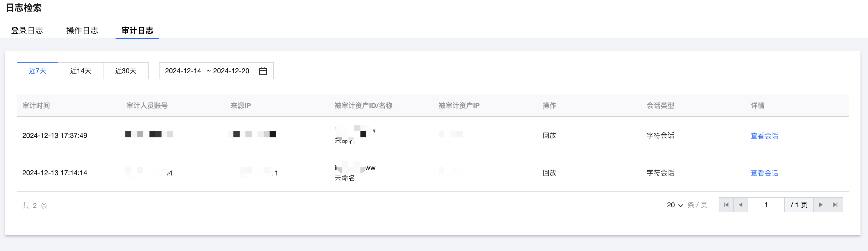Go to first page of results
The width and height of the screenshot is (868, 251).
tap(726, 205)
